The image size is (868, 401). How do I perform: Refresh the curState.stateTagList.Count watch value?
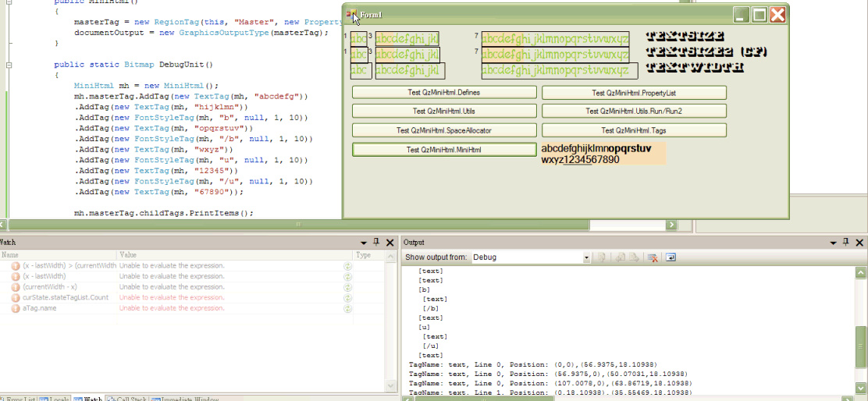[348, 297]
